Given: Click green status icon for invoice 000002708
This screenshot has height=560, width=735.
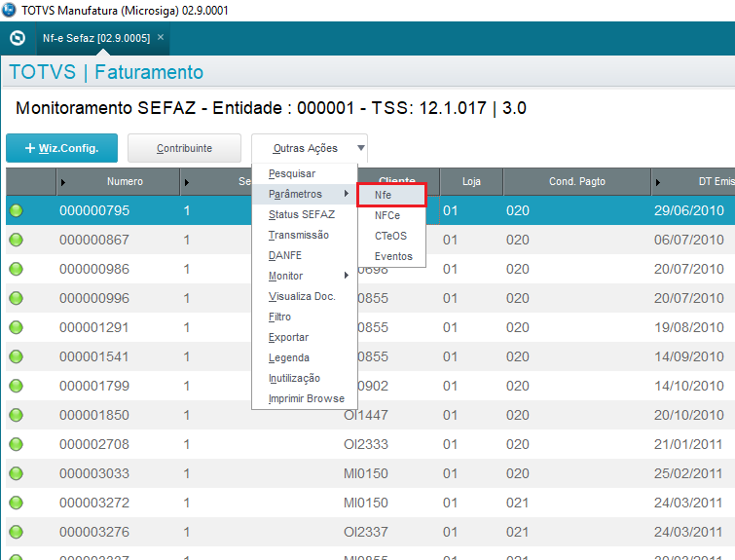Looking at the screenshot, I should 16,444.
